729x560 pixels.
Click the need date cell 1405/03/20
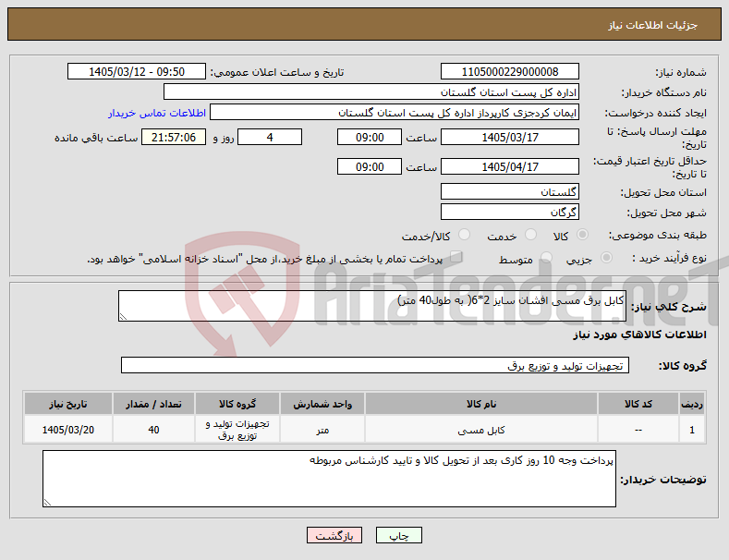[67, 430]
